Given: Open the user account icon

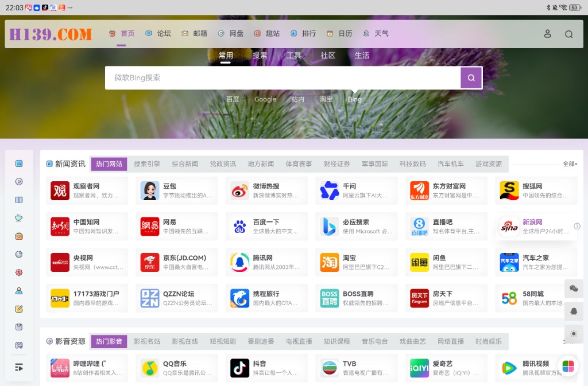Looking at the screenshot, I should (x=547, y=34).
